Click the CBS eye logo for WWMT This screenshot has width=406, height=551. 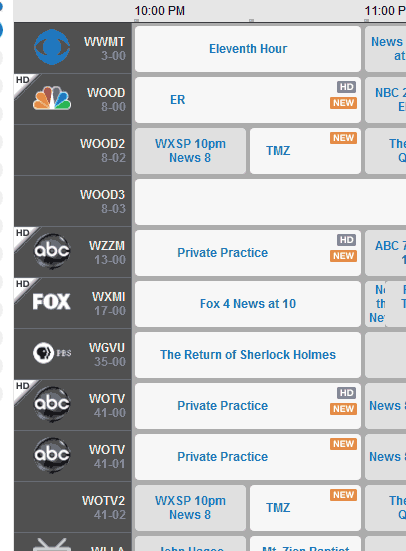tap(52, 47)
